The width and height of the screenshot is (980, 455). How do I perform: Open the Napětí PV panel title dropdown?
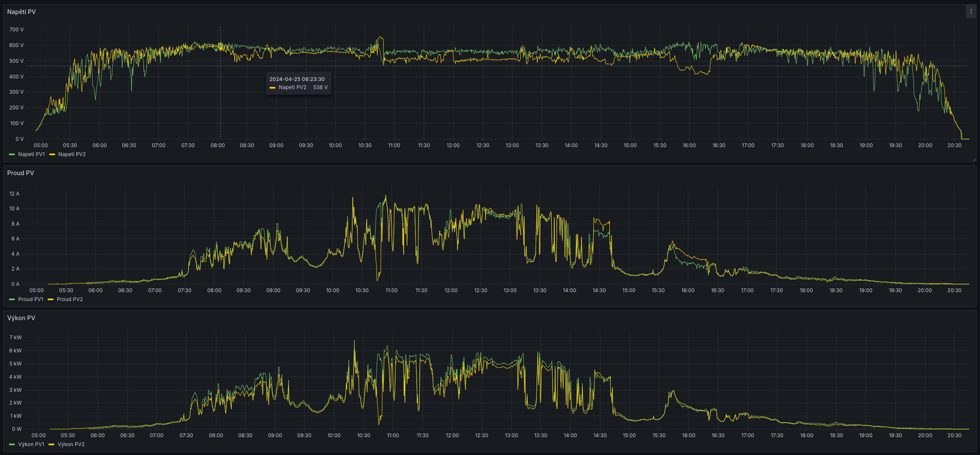click(x=21, y=12)
